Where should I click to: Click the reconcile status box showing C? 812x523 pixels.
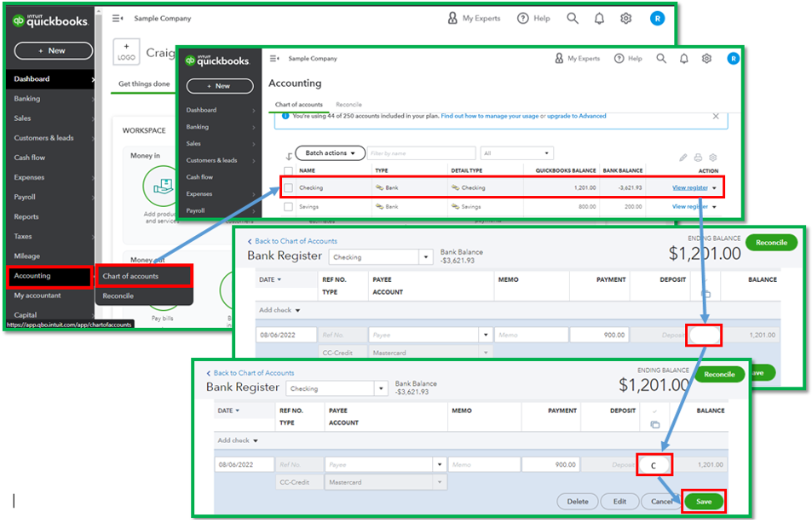(654, 465)
